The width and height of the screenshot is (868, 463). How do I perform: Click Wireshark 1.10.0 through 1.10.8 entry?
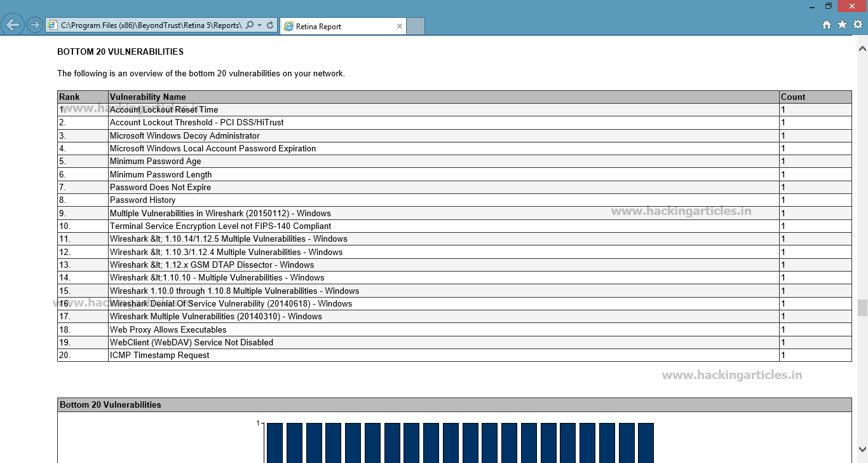234,291
